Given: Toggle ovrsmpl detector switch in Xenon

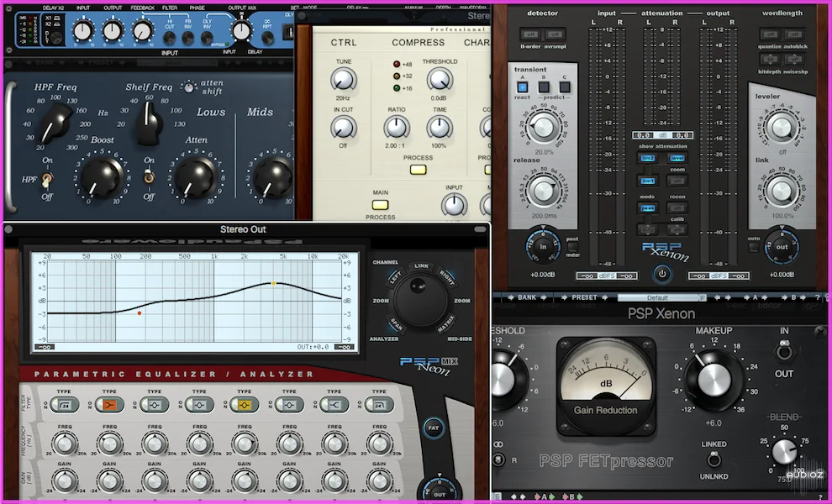Looking at the screenshot, I should coord(555,34).
